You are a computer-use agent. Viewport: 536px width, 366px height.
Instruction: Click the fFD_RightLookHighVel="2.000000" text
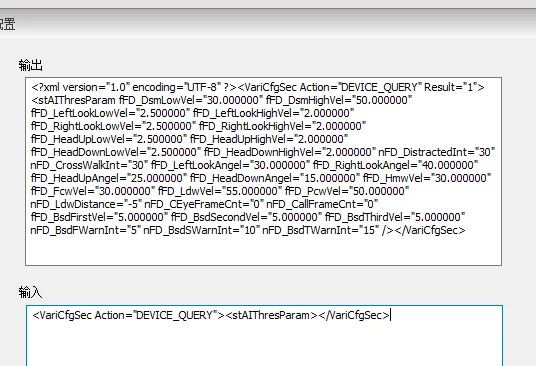[282, 126]
